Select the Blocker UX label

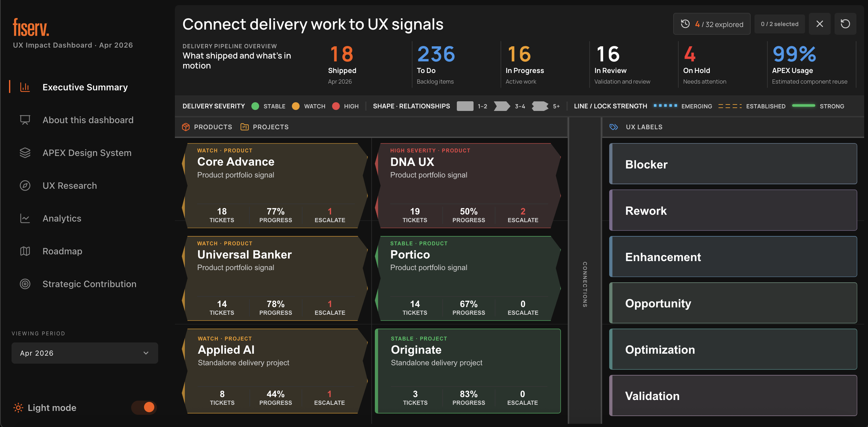(733, 164)
